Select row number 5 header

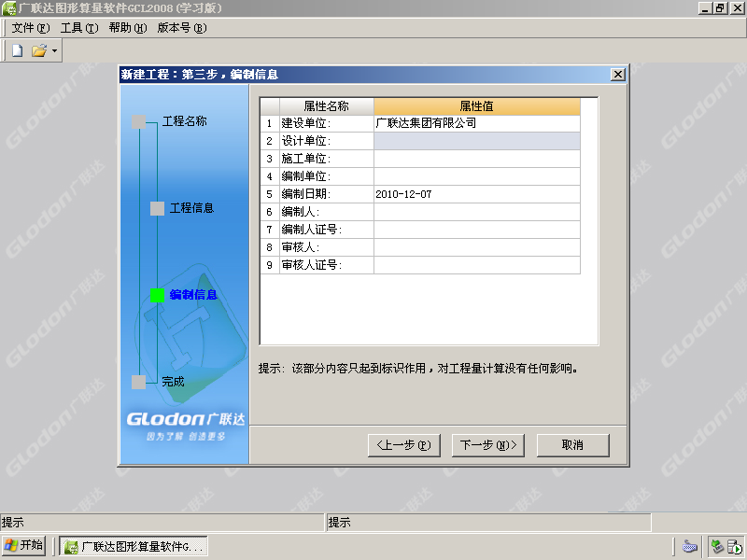(270, 194)
